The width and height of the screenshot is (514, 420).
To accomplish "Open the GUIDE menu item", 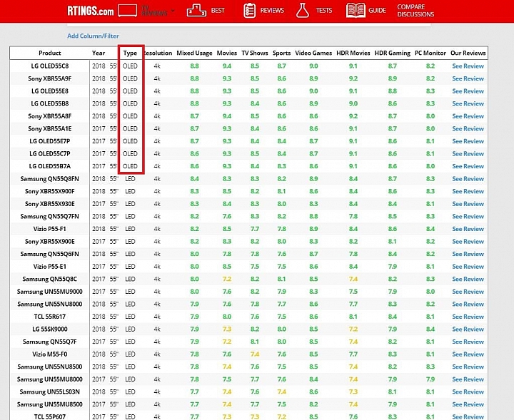I will pyautogui.click(x=377, y=11).
